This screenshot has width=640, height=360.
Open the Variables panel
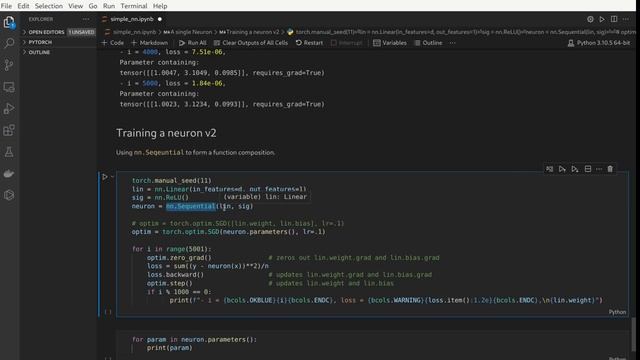pyautogui.click(x=390, y=43)
